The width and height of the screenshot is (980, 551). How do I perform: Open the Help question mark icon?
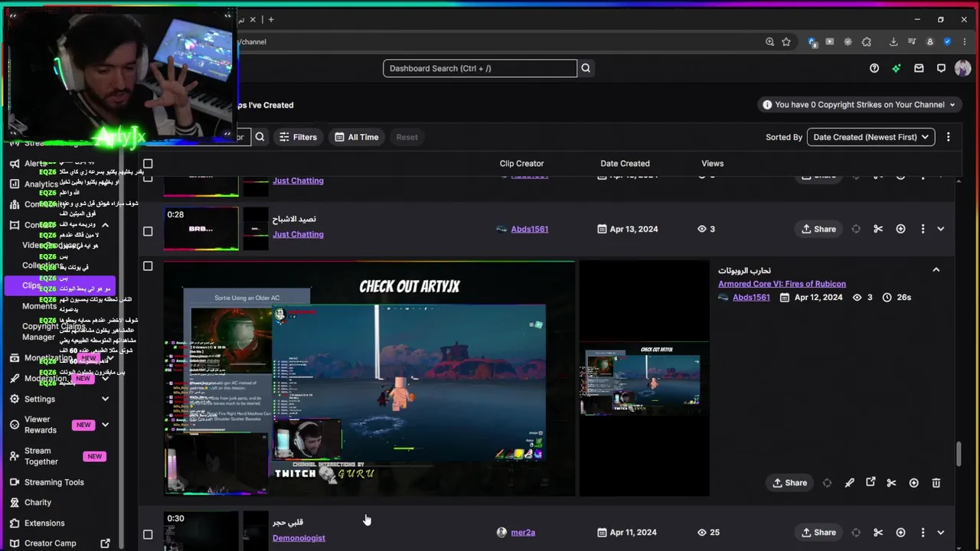[x=874, y=68]
